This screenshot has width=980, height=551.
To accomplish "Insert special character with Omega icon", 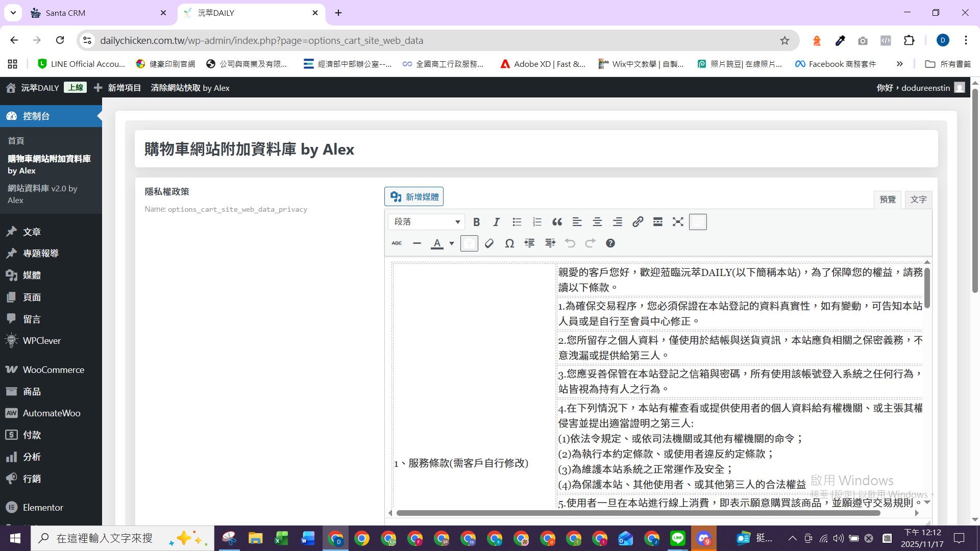I will click(x=509, y=243).
